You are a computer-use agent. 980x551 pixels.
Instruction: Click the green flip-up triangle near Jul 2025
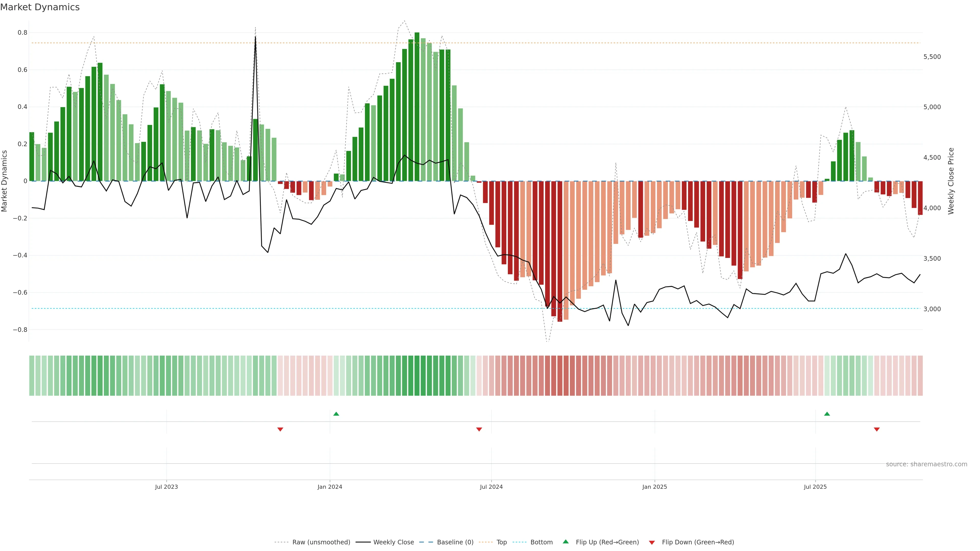coord(827,414)
